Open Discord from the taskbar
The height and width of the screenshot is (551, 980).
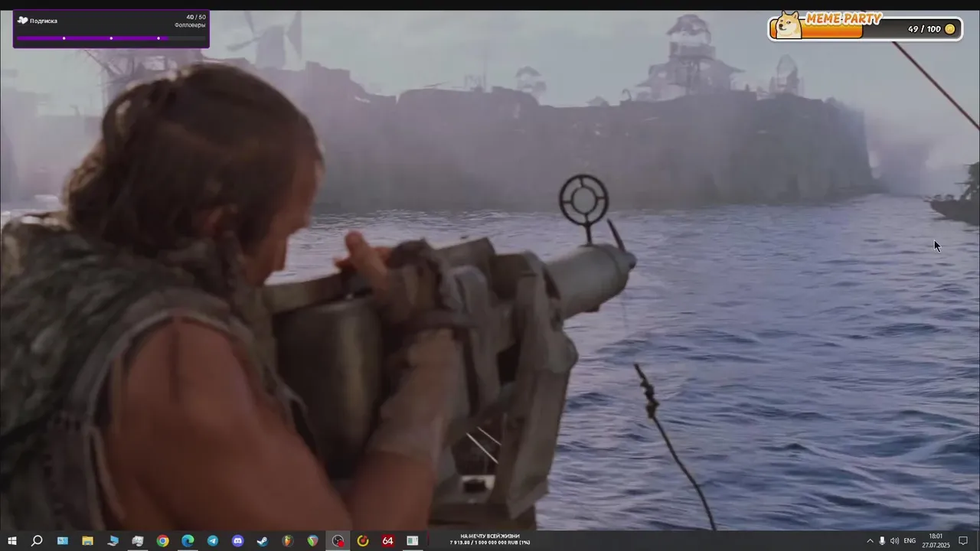tap(237, 541)
